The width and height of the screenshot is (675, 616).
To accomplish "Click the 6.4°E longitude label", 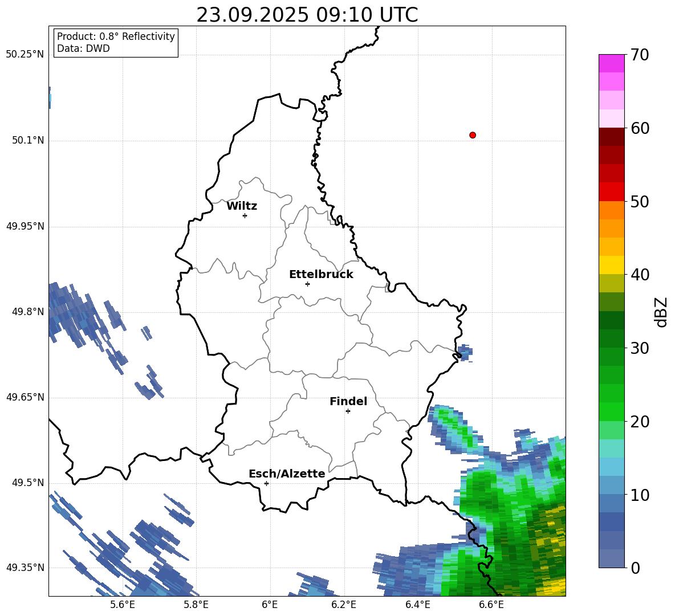I will click(417, 605).
